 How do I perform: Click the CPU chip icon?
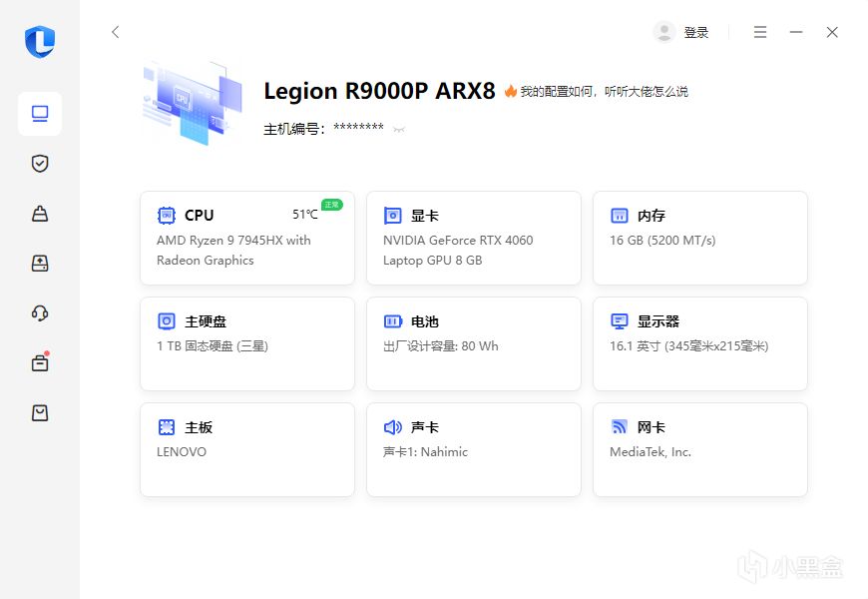(x=166, y=215)
